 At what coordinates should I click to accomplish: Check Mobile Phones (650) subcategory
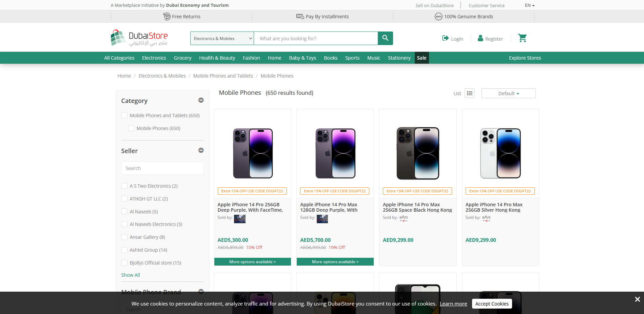(x=131, y=128)
